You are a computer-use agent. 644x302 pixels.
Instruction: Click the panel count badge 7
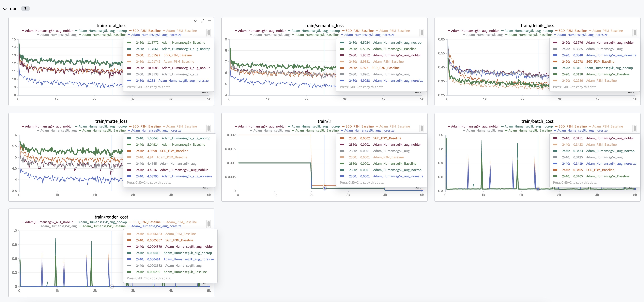tap(25, 9)
